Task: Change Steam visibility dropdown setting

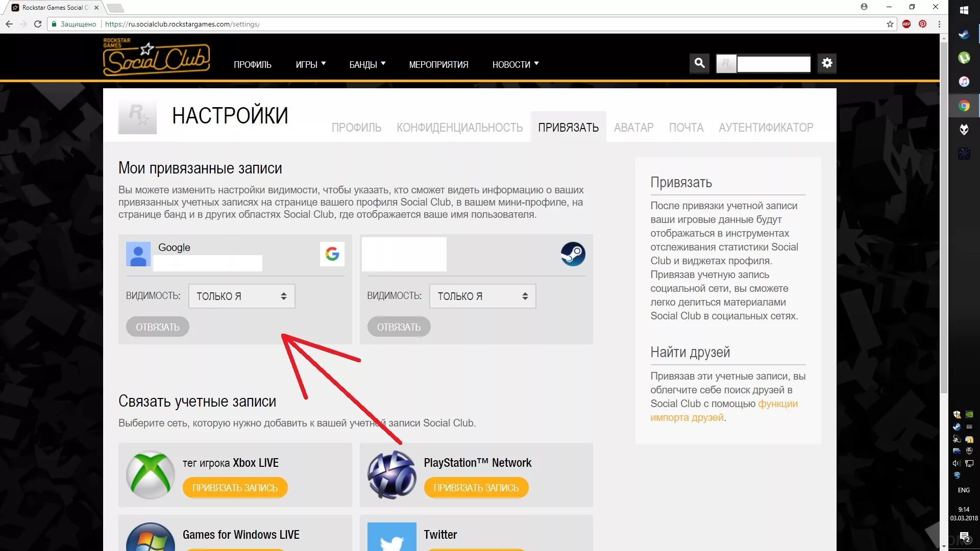Action: click(x=482, y=296)
